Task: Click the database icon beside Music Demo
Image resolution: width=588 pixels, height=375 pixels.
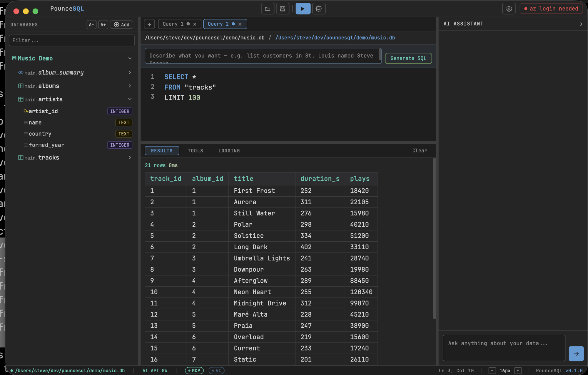Action: click(x=14, y=58)
